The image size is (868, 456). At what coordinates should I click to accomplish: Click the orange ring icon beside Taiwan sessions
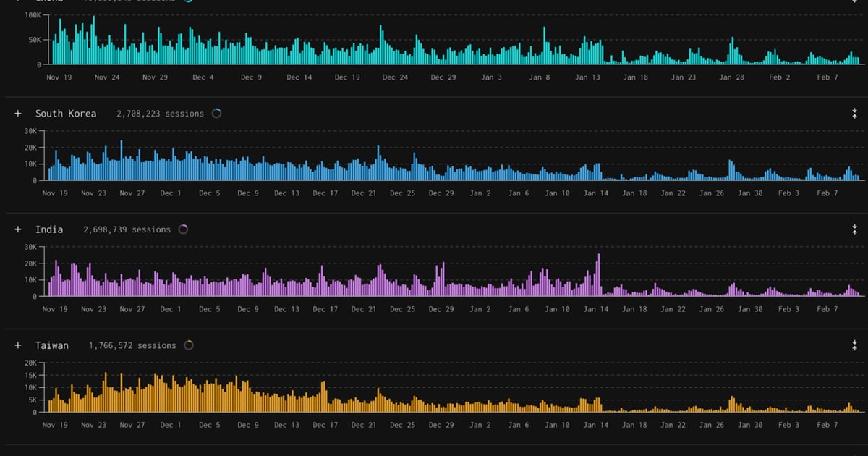click(189, 345)
